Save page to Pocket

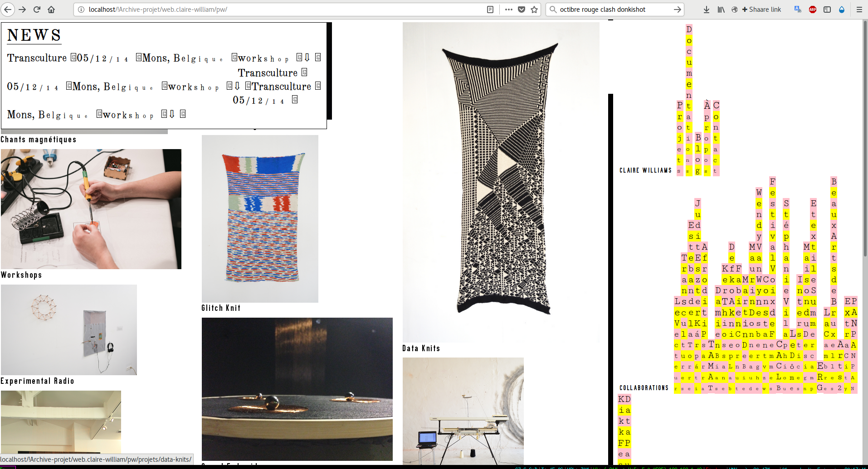coord(522,10)
